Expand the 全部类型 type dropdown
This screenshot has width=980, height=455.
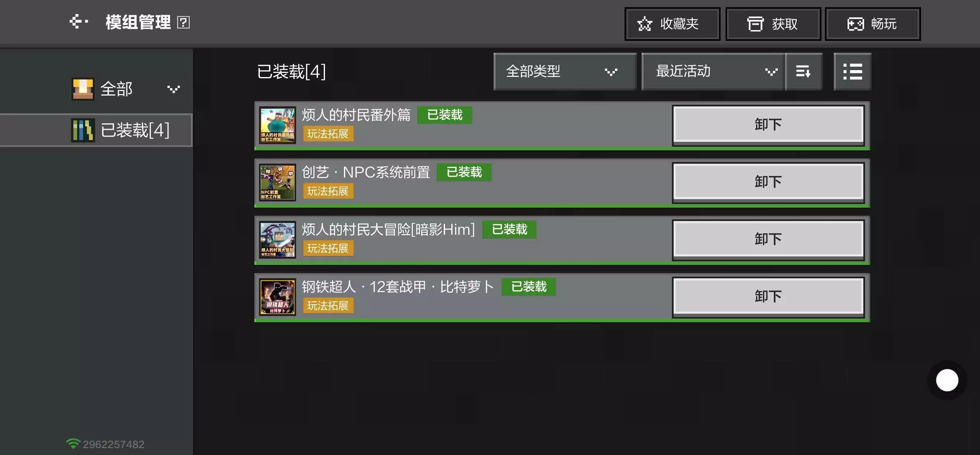point(565,71)
